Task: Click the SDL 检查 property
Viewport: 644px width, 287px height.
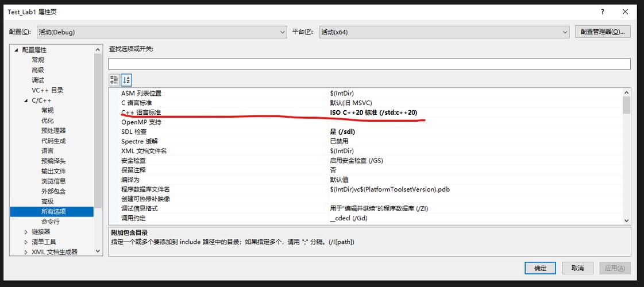Action: coord(133,132)
